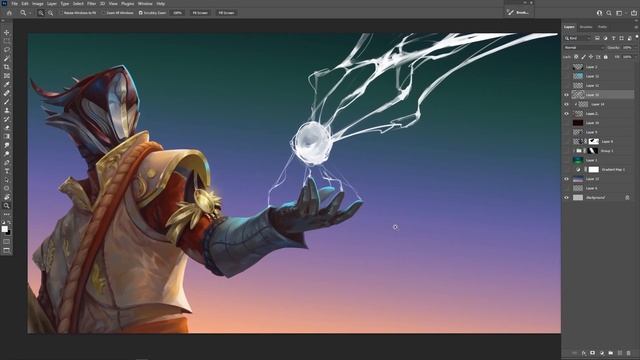
Task: Click Lock all icon in Layers panel
Action: coord(606,57)
